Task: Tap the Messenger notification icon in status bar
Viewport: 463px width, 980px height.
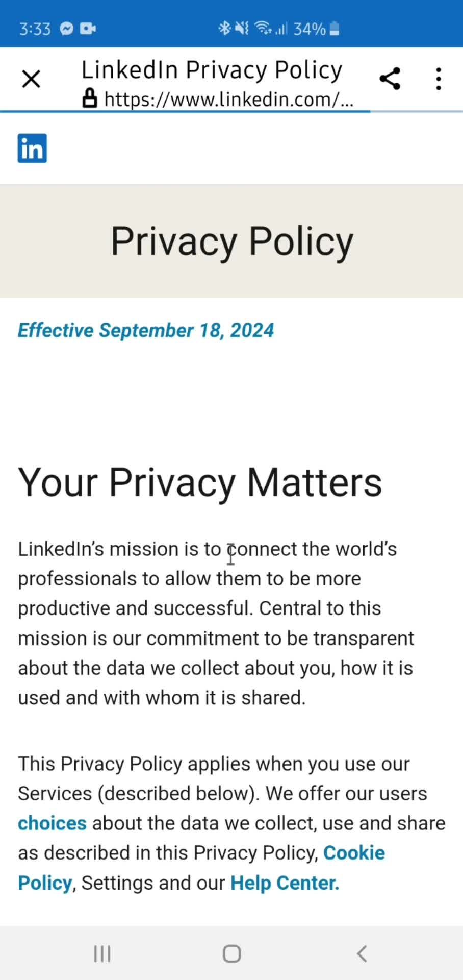Action: pyautogui.click(x=66, y=29)
